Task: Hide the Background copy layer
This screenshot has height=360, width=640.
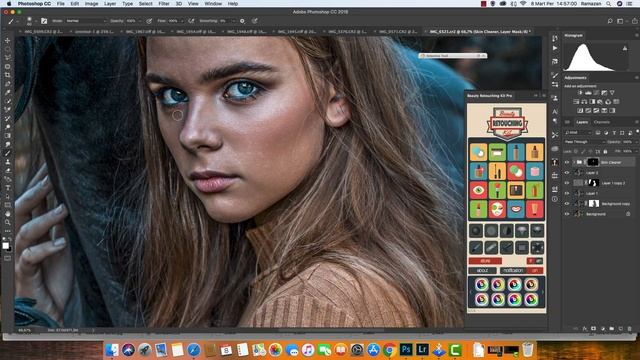Action: pyautogui.click(x=567, y=203)
